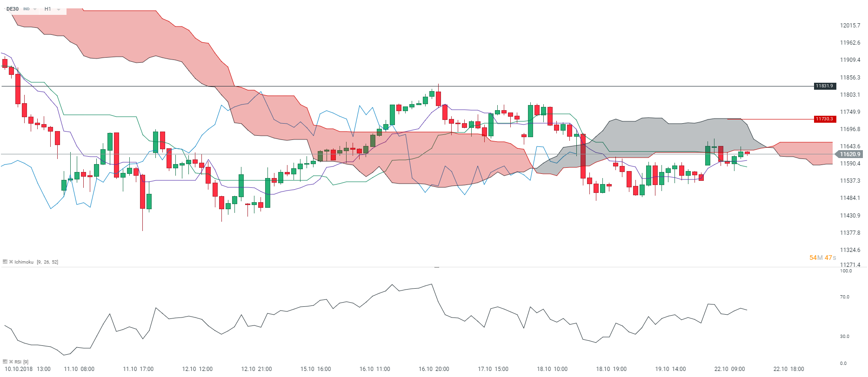868x377 pixels.
Task: Open Ichimoku indicator settings icon
Action: tap(5, 262)
